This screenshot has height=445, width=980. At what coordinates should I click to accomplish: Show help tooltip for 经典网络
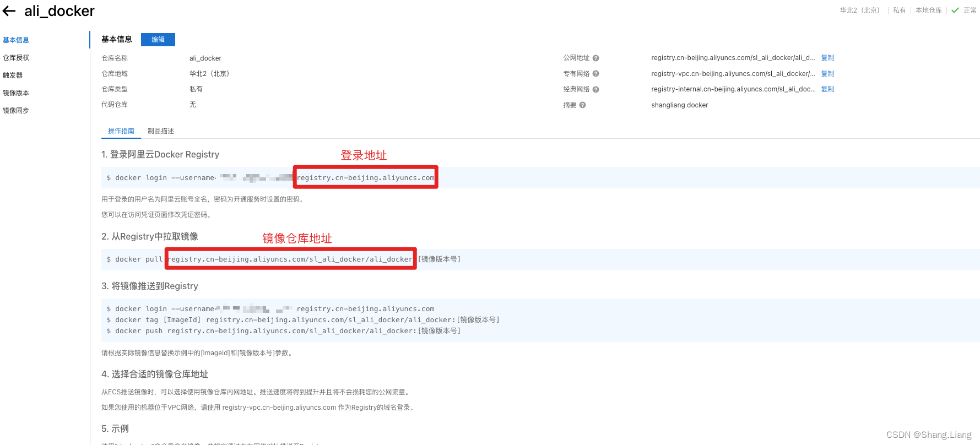coord(596,89)
